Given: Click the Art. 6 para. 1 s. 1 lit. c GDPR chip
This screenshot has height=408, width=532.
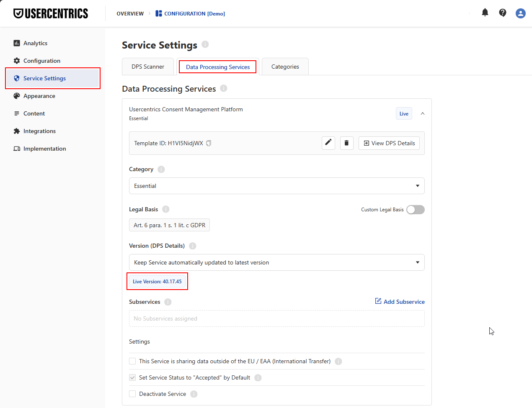Looking at the screenshot, I should [x=169, y=225].
